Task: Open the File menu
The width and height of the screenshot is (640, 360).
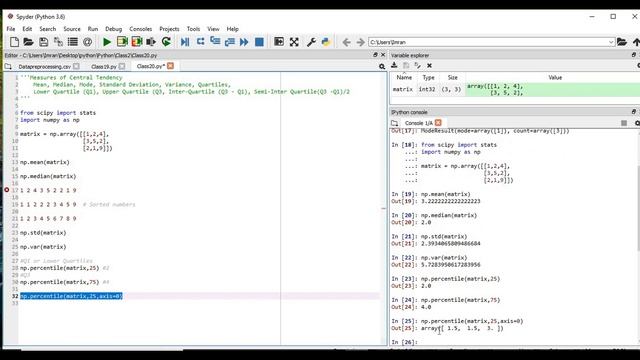Action: [x=11, y=29]
